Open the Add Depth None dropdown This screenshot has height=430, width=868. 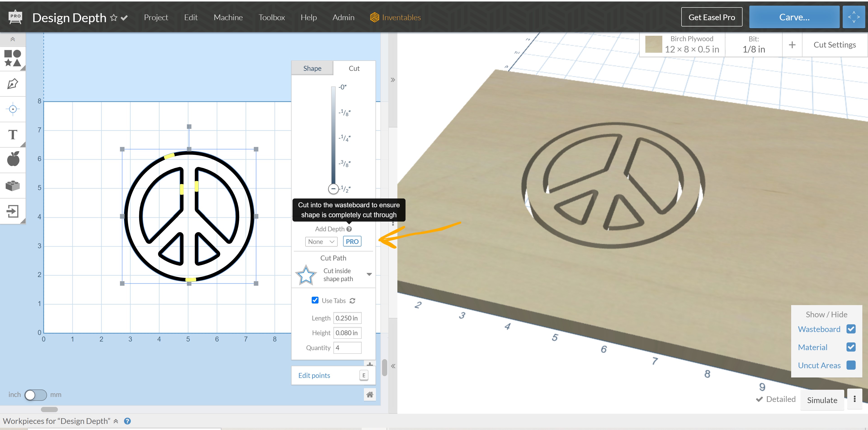click(x=321, y=241)
